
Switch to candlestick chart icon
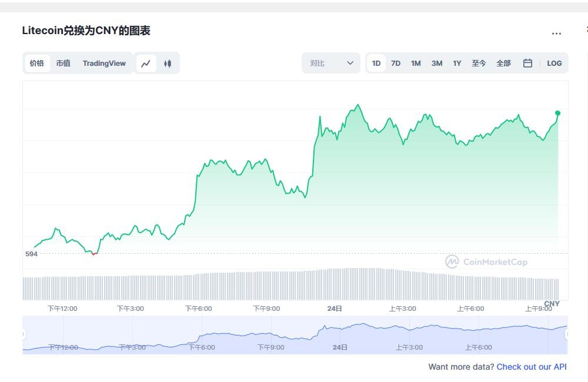point(168,63)
